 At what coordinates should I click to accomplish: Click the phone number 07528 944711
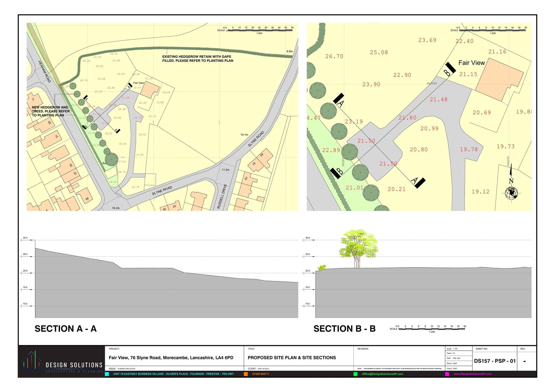[x=259, y=374]
